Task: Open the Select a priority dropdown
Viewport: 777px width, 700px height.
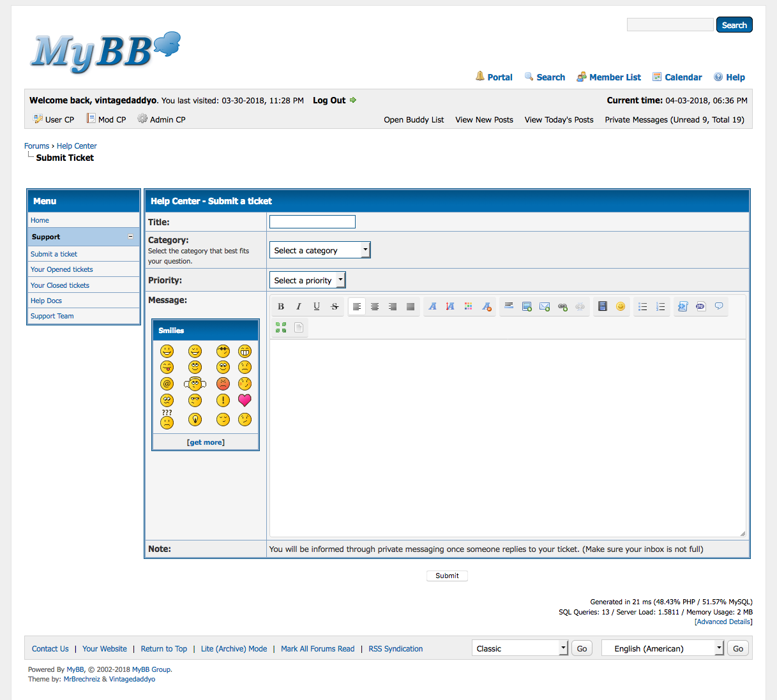Action: tap(307, 280)
